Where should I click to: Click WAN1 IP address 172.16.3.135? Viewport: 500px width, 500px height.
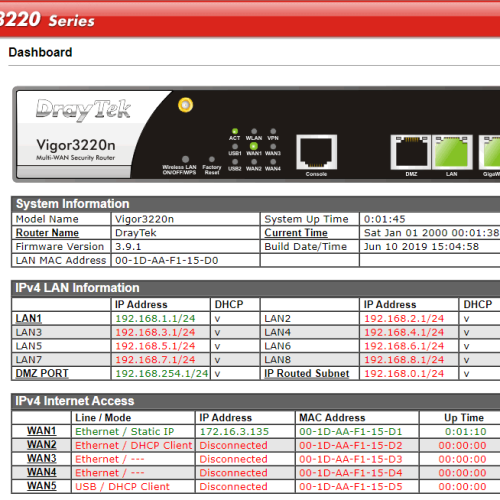tap(234, 431)
